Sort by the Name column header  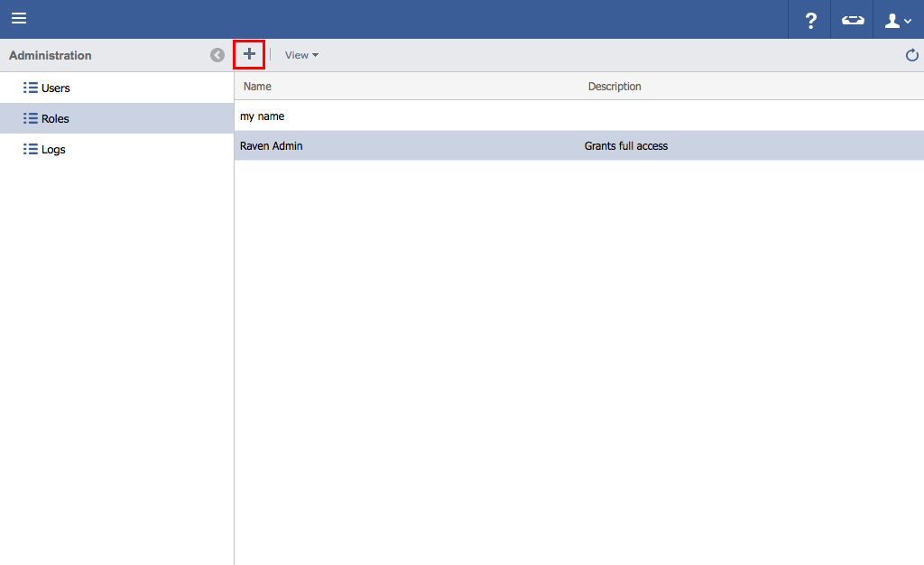(258, 87)
